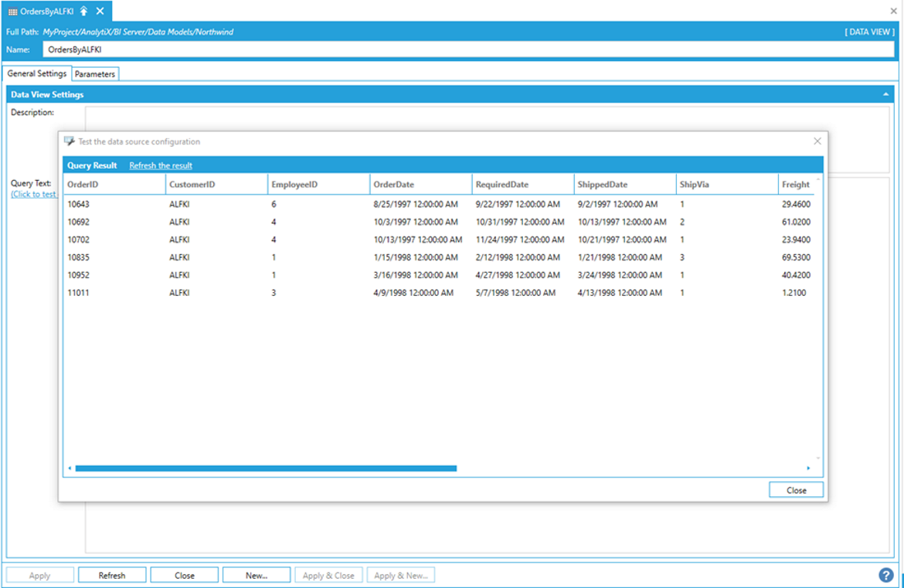The image size is (904, 588).
Task: Click the CustomerID column header
Action: pyautogui.click(x=192, y=185)
